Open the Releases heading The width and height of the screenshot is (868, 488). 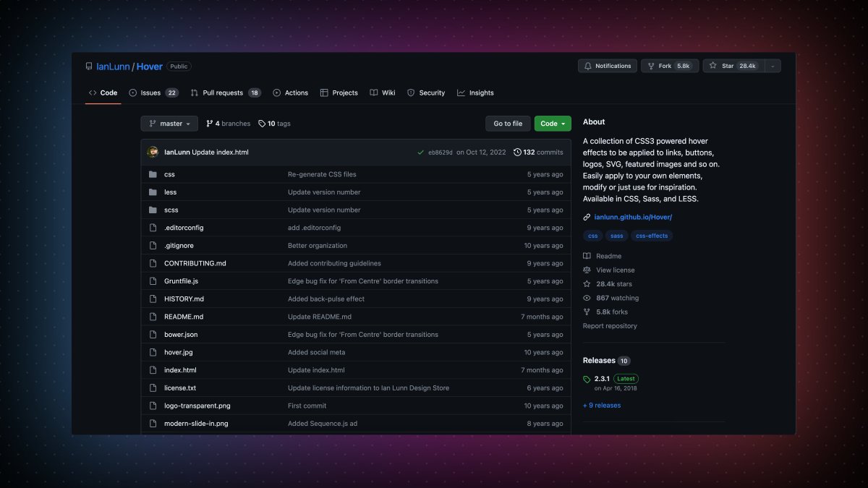tap(599, 360)
